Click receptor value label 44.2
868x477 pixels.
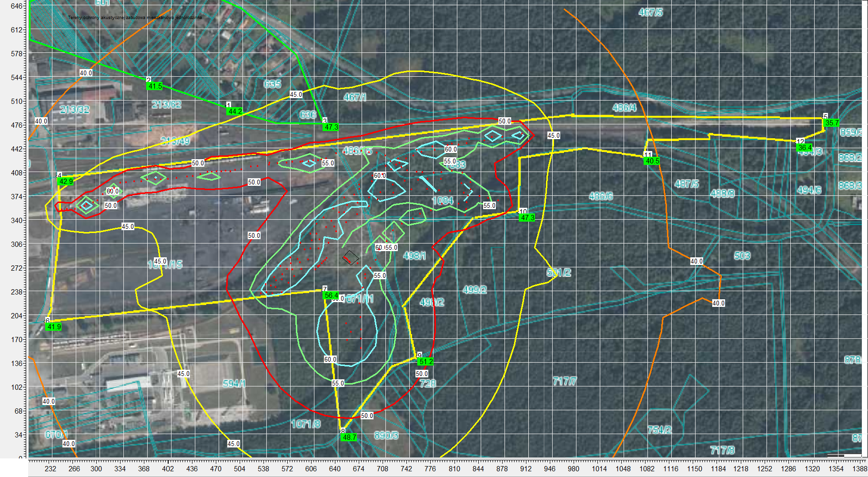pos(234,111)
